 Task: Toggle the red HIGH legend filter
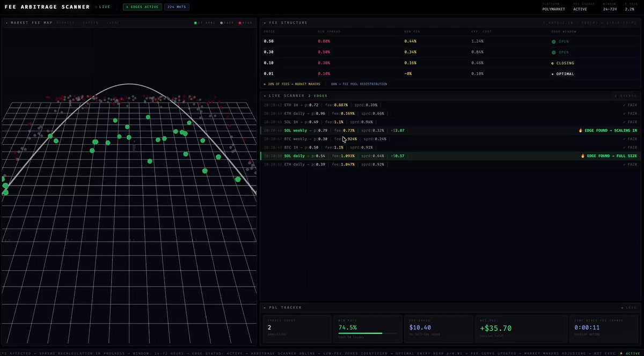[x=244, y=23]
